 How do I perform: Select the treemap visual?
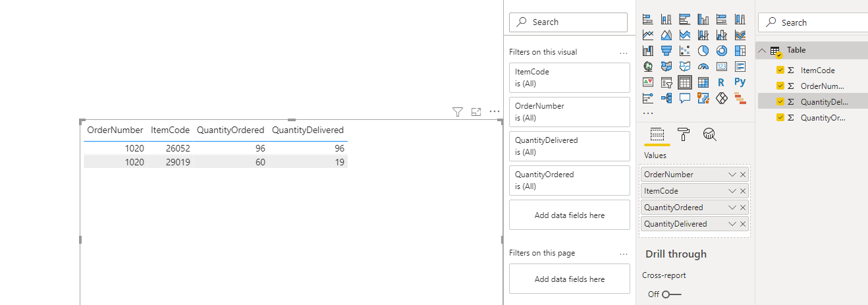(x=740, y=51)
